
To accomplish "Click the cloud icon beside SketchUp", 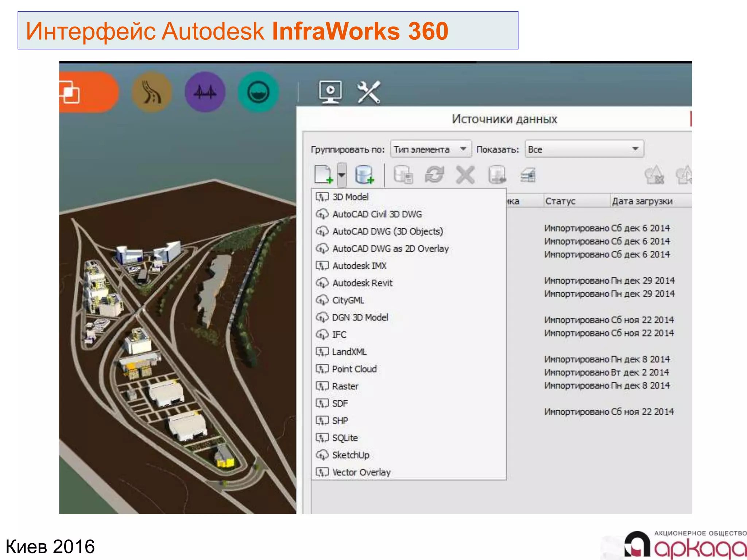I will pos(322,455).
